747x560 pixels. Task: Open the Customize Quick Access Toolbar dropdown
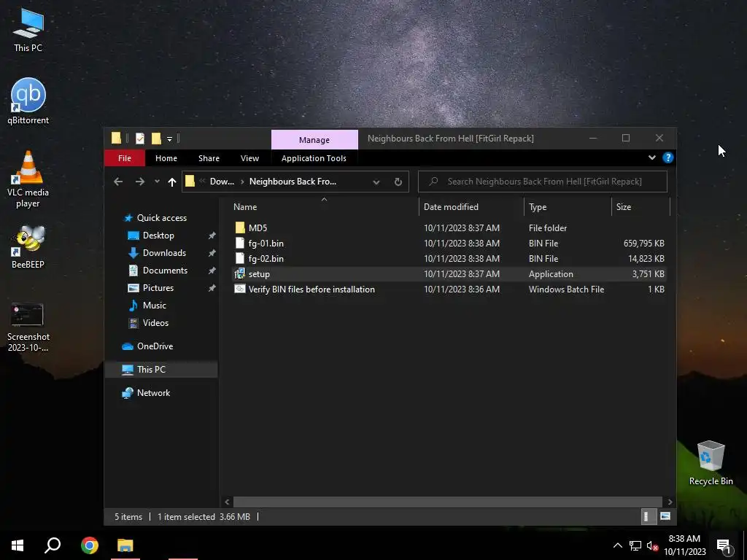point(169,139)
